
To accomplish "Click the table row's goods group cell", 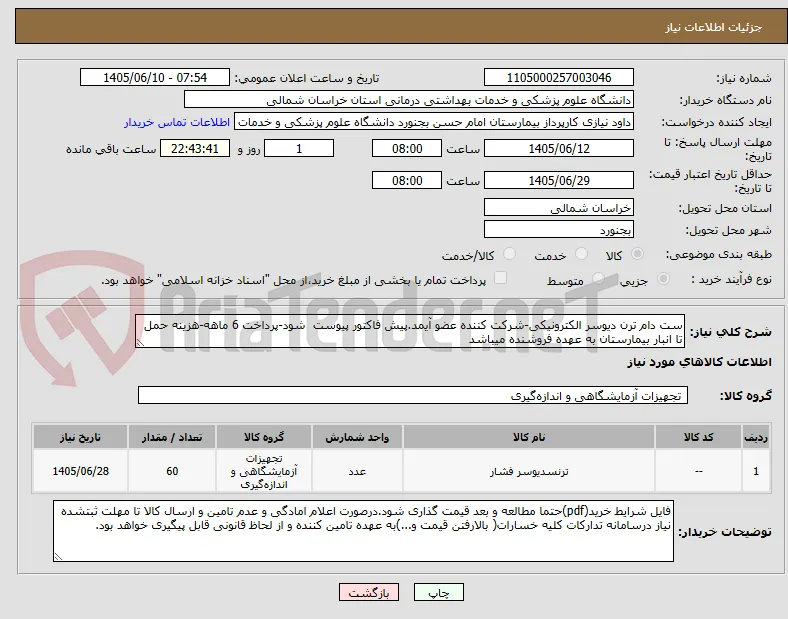I will [264, 471].
